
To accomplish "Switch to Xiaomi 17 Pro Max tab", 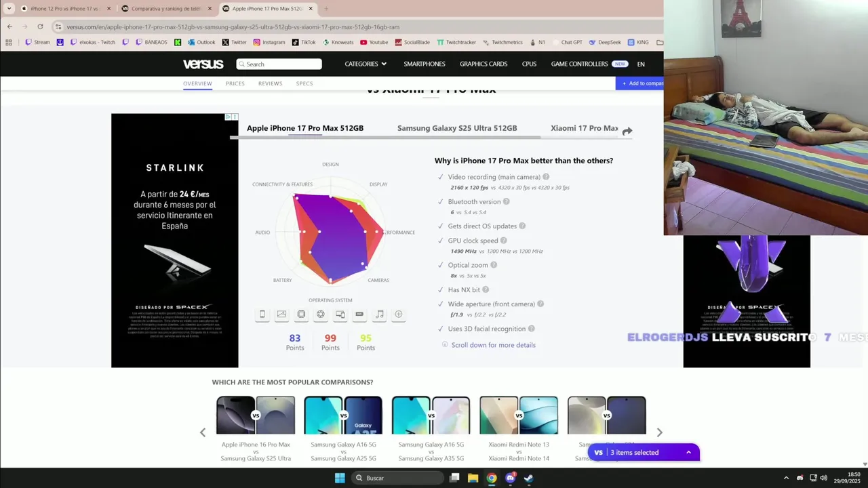I will tap(585, 128).
